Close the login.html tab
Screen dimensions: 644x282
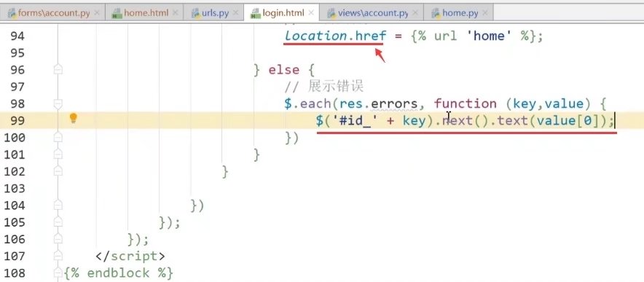(x=311, y=13)
